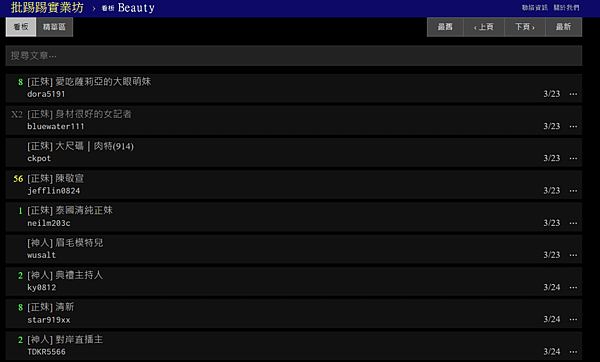Open the three-dot menu on star919xx's post
The width and height of the screenshot is (600, 362).
tap(573, 320)
